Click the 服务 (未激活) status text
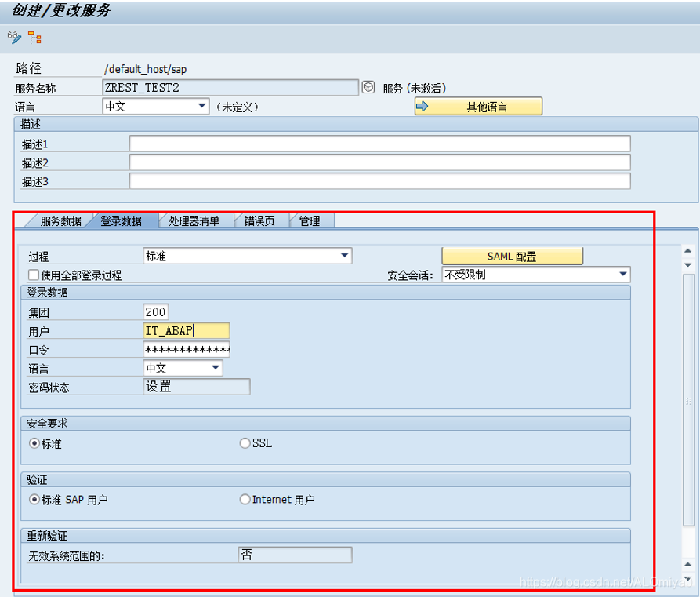 coord(415,89)
